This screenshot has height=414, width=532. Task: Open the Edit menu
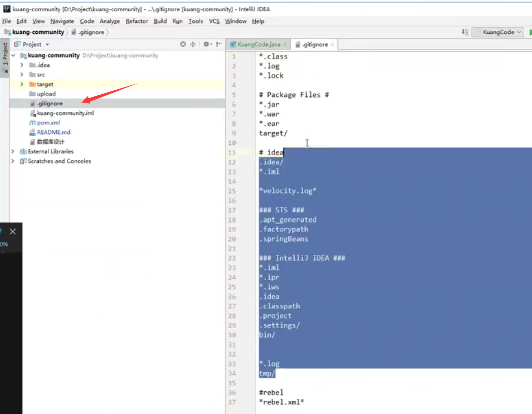22,21
